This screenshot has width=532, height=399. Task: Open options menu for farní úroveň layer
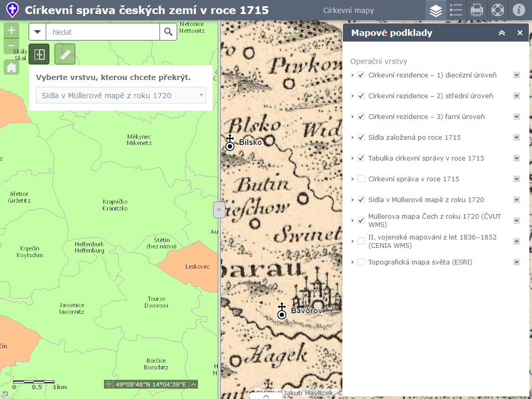coord(516,117)
